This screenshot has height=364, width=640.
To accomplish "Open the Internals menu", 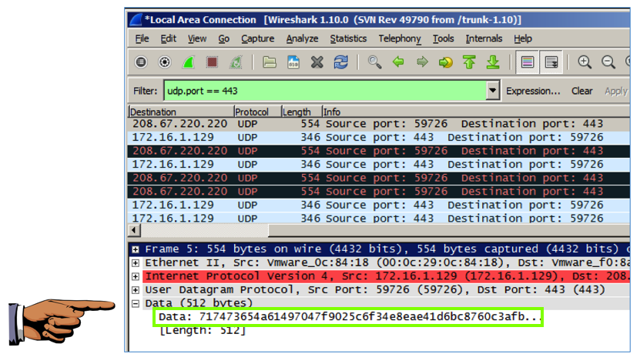I will pos(484,38).
